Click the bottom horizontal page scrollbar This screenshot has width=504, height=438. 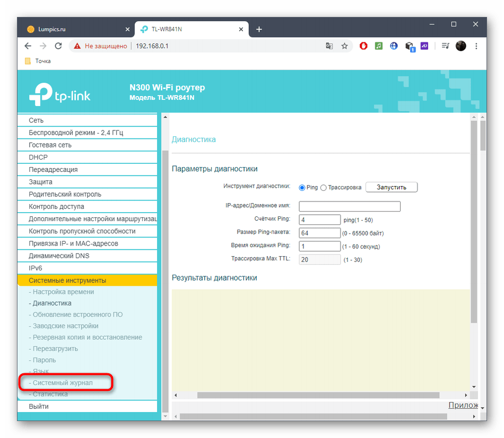click(314, 416)
